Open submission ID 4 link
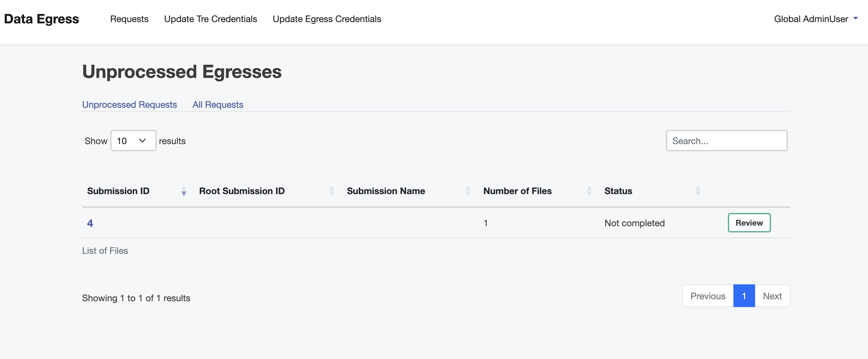The width and height of the screenshot is (868, 359). coord(90,223)
